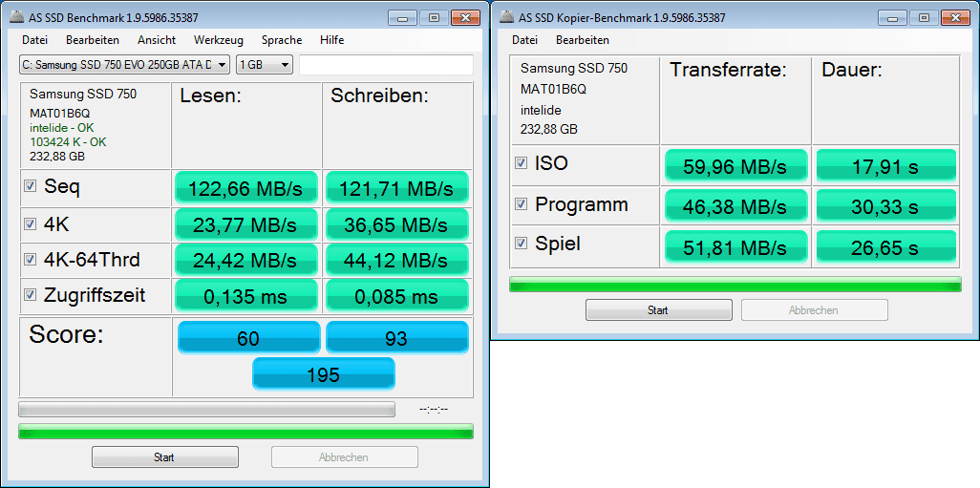The image size is (980, 488).
Task: Click Programm transfer rate 46,38 MB/s
Action: tap(736, 205)
